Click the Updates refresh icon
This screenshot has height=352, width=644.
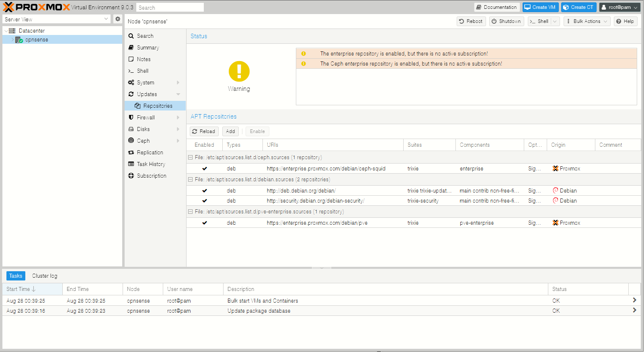[131, 94]
